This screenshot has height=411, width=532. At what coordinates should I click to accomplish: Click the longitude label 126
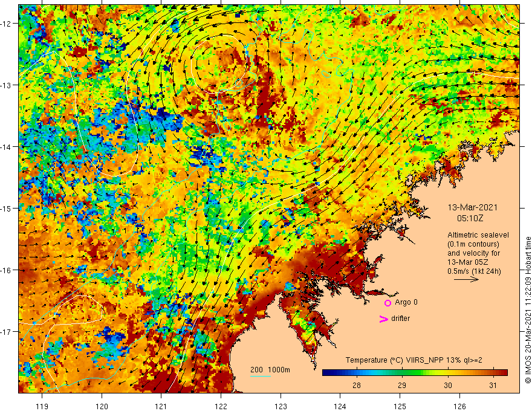click(x=459, y=406)
